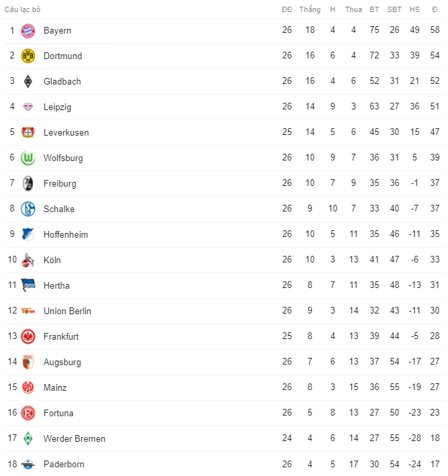The width and height of the screenshot is (448, 476).
Task: Select the Gladbach club crest
Action: point(28,82)
